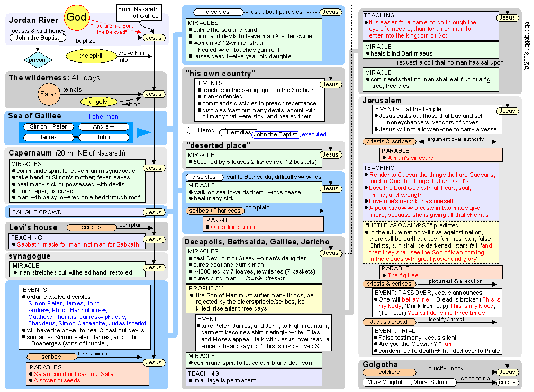Select 'heals blind Bartimaeus' miracle

402,53
